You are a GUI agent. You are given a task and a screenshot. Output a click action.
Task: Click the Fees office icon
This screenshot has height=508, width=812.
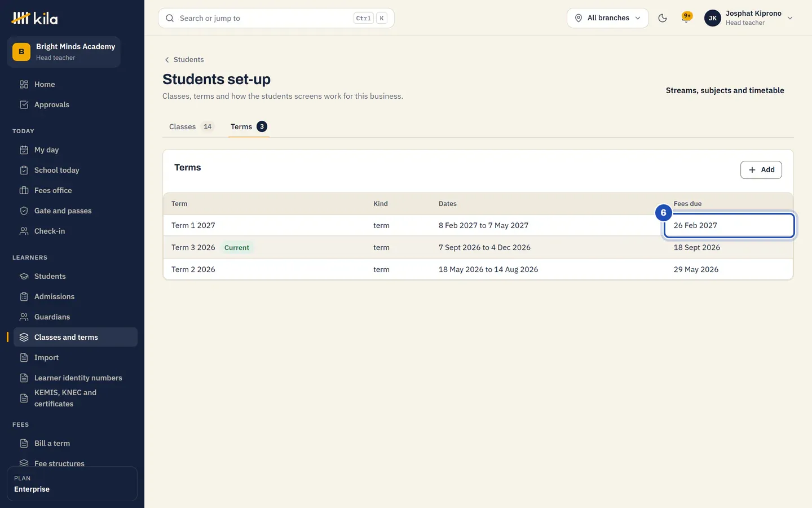point(24,190)
